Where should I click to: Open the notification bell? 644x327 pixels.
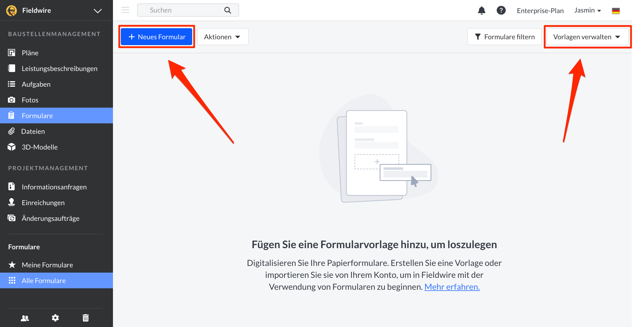coord(482,10)
